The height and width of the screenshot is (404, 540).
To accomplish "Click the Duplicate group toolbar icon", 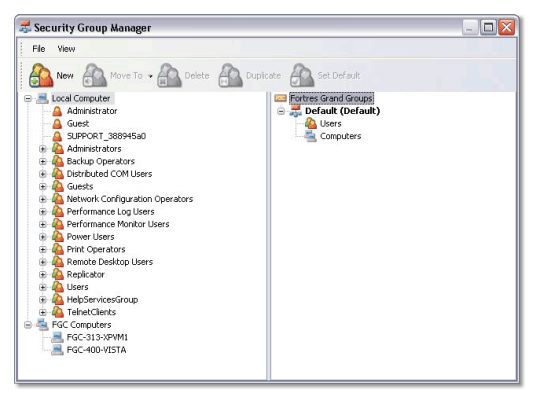I will (x=230, y=75).
